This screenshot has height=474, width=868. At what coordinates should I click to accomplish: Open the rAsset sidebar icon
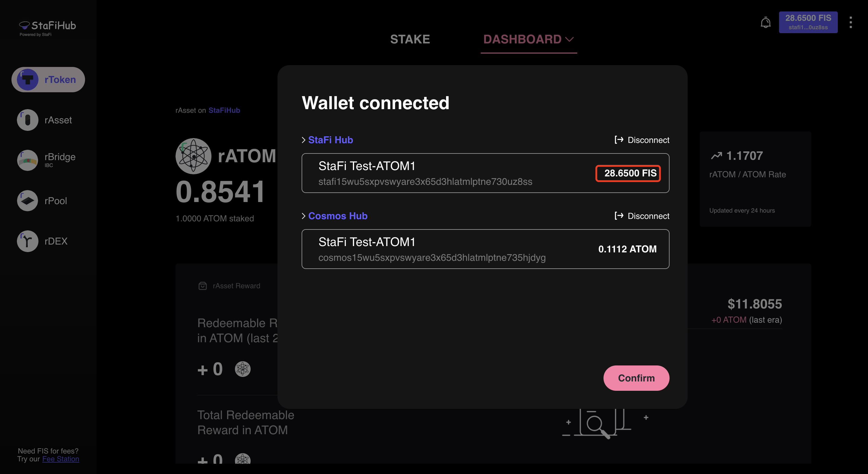28,120
